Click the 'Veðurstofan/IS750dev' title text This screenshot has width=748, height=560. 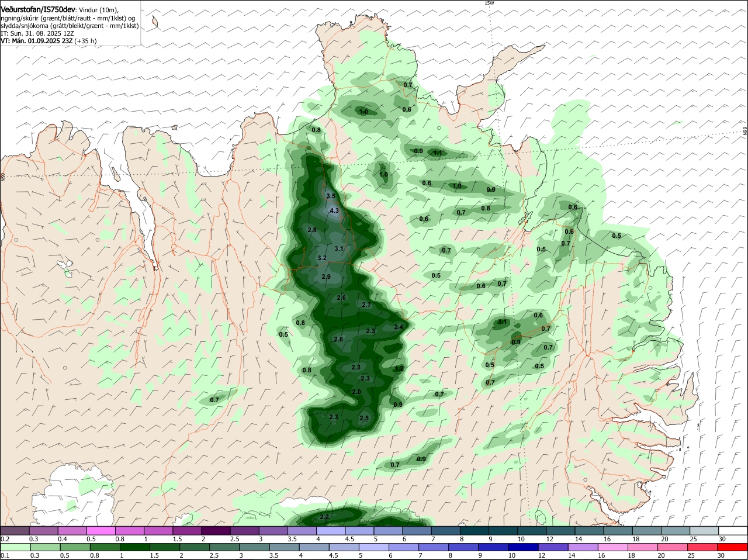point(38,9)
